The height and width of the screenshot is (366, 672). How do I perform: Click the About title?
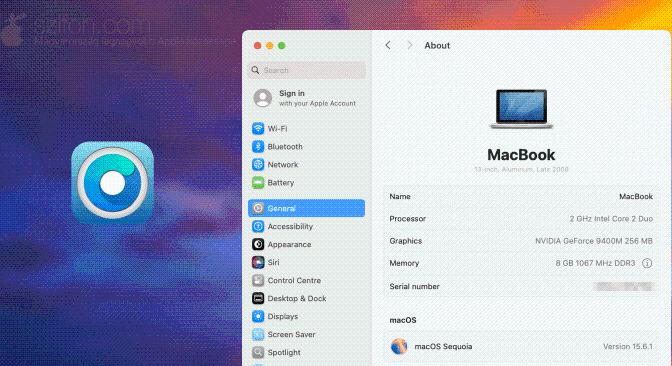point(437,45)
